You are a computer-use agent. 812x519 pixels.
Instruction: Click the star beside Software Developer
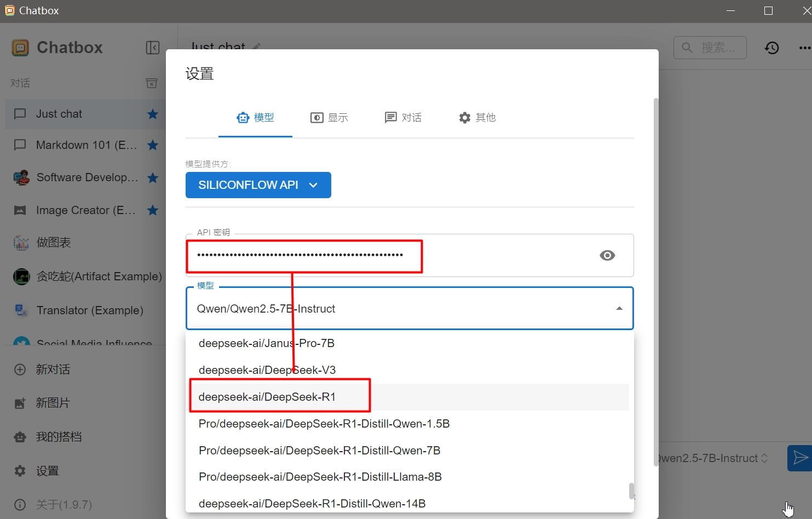tap(153, 177)
